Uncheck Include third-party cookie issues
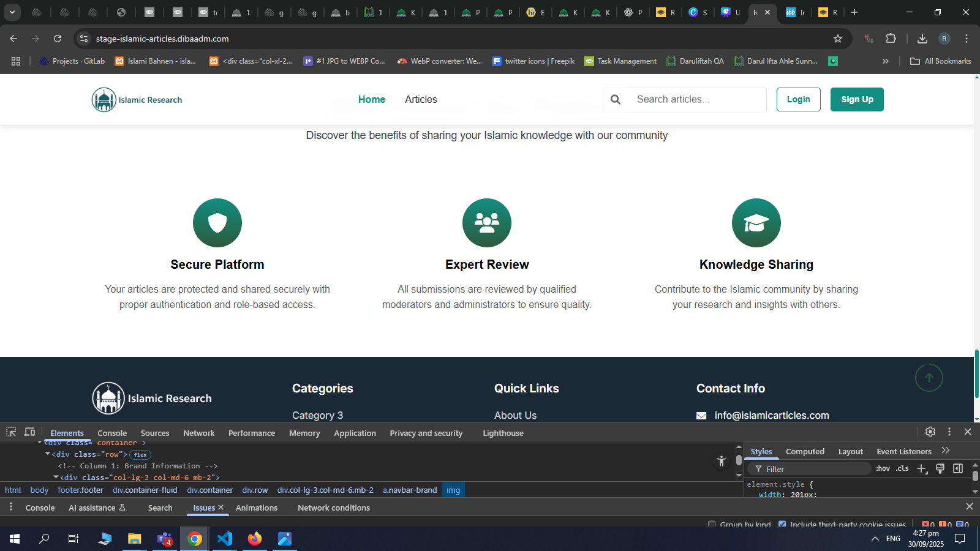Viewport: 980px width, 551px height. pyautogui.click(x=782, y=525)
